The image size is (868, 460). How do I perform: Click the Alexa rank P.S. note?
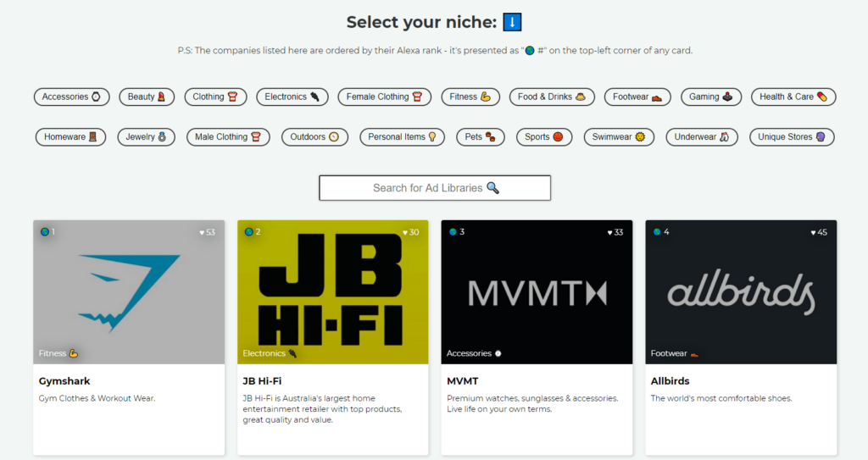(435, 50)
